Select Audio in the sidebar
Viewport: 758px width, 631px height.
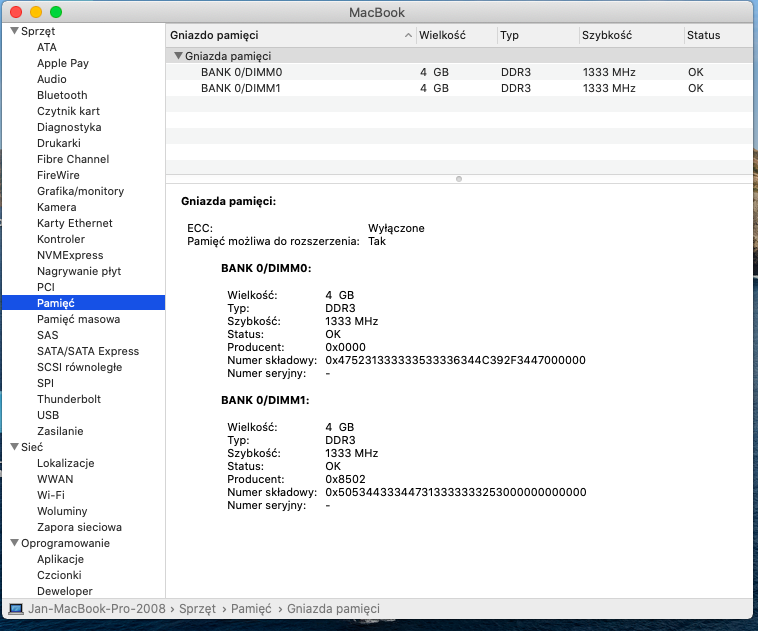(x=52, y=79)
